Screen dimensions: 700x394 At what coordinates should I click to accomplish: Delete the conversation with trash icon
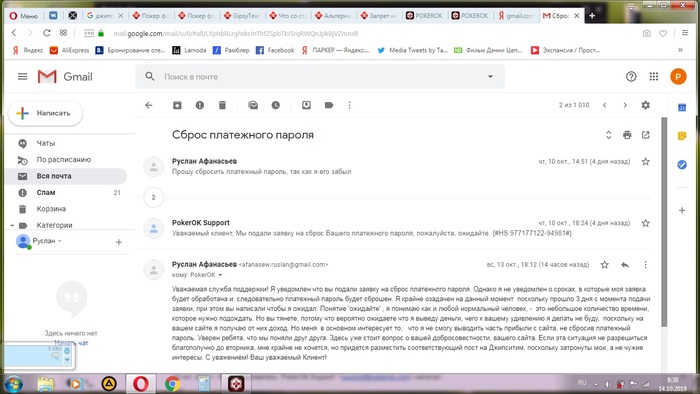(222, 105)
